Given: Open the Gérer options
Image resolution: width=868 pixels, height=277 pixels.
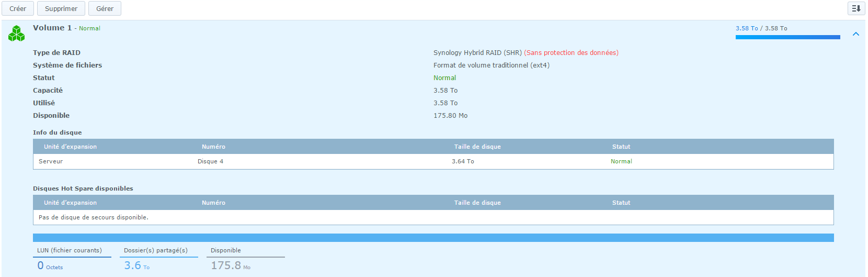Looking at the screenshot, I should point(105,8).
